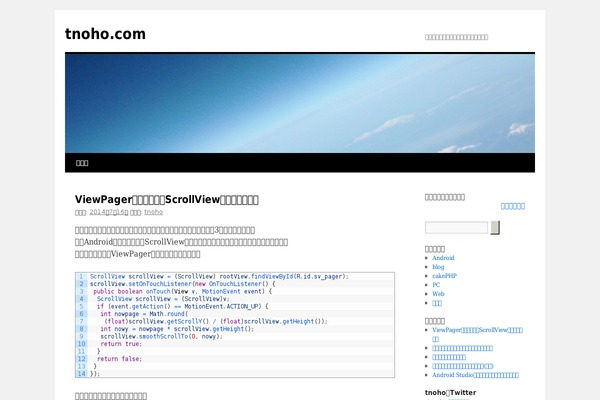The width and height of the screenshot is (600, 400).
Task: Open the blog category
Action: (438, 267)
